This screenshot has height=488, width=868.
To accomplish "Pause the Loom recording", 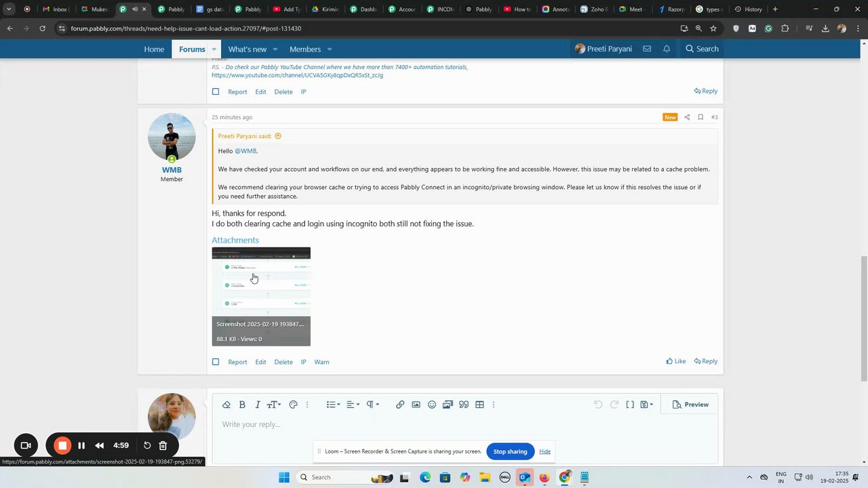I will tap(81, 445).
